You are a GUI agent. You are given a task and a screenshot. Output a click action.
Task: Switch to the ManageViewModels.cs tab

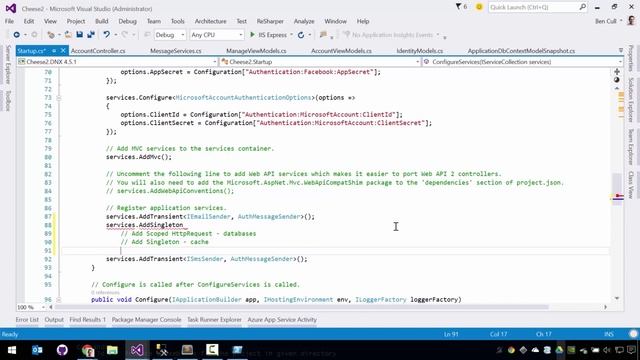(256, 51)
